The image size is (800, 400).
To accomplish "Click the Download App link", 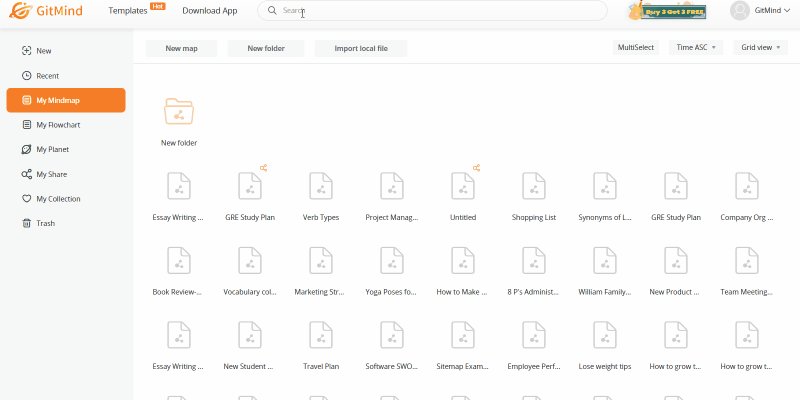I will click(x=210, y=11).
